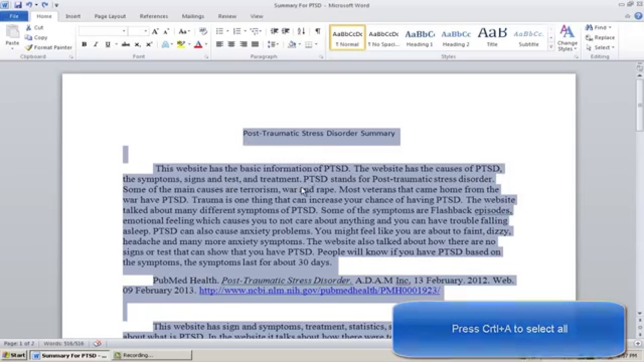Viewport: 644px width, 362px height.
Task: Open the Change Case dropdown
Action: (184, 31)
